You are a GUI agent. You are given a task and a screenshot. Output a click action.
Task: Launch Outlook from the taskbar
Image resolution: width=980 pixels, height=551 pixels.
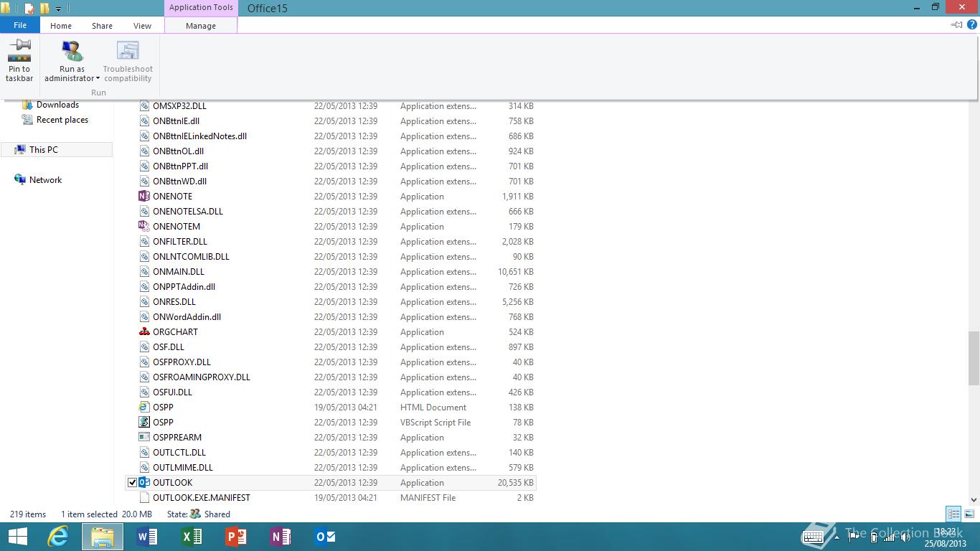pyautogui.click(x=325, y=537)
